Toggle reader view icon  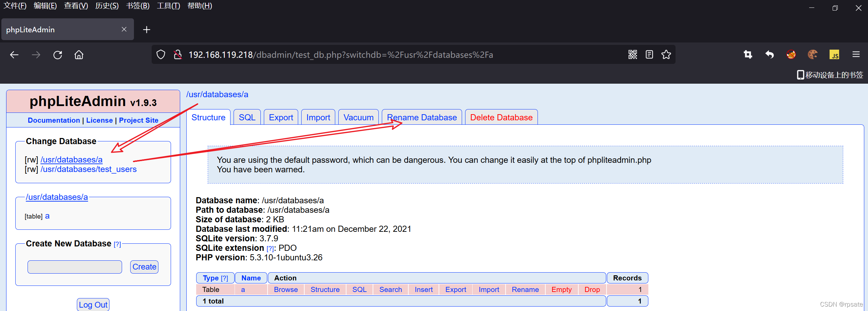(649, 54)
